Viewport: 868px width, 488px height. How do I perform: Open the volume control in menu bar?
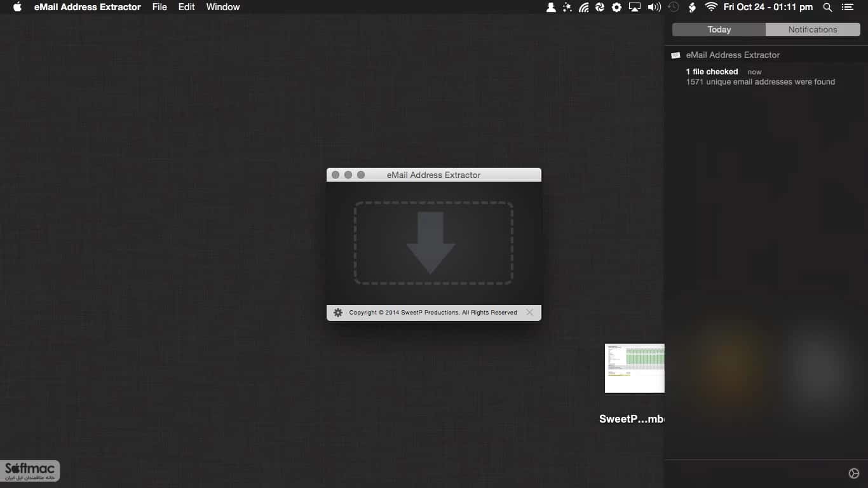pyautogui.click(x=654, y=7)
